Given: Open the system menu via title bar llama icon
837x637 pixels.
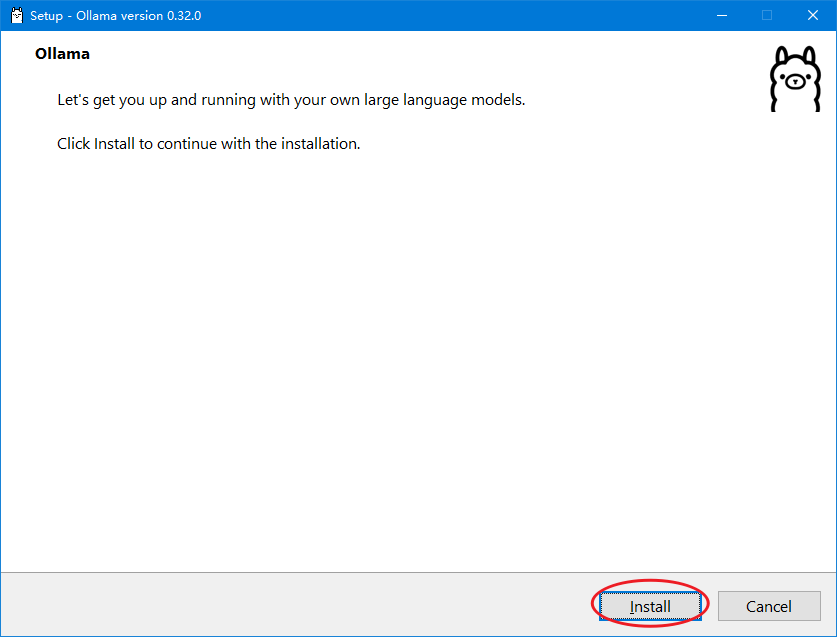Looking at the screenshot, I should (17, 15).
